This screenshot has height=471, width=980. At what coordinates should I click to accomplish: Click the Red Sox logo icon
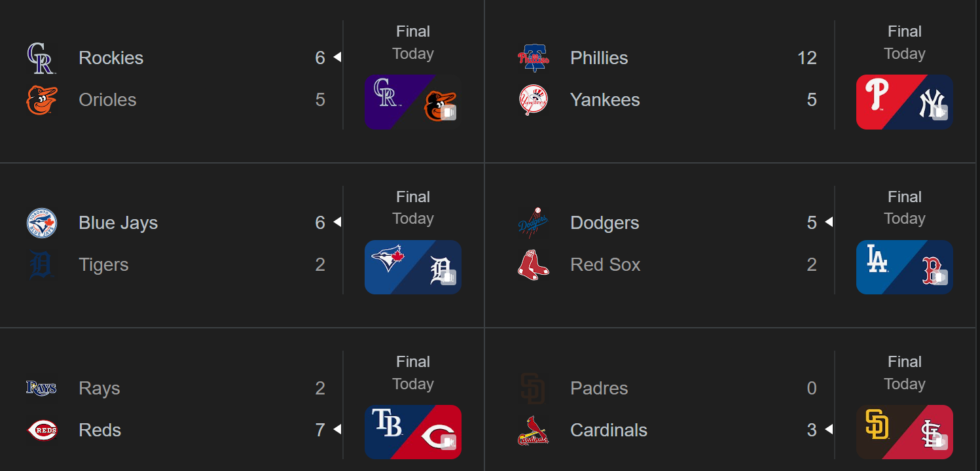[533, 265]
